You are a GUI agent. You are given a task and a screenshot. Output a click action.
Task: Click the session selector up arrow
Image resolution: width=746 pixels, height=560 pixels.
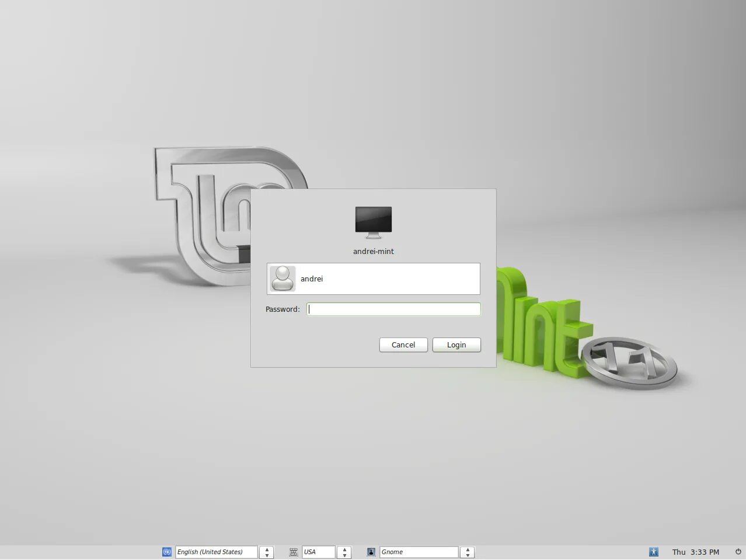(x=468, y=549)
